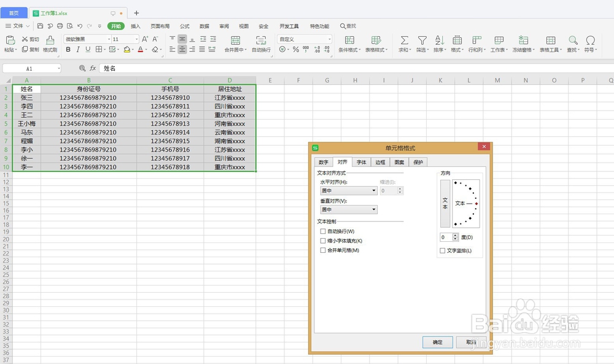
Task: Click the percent style icon
Action: click(296, 49)
